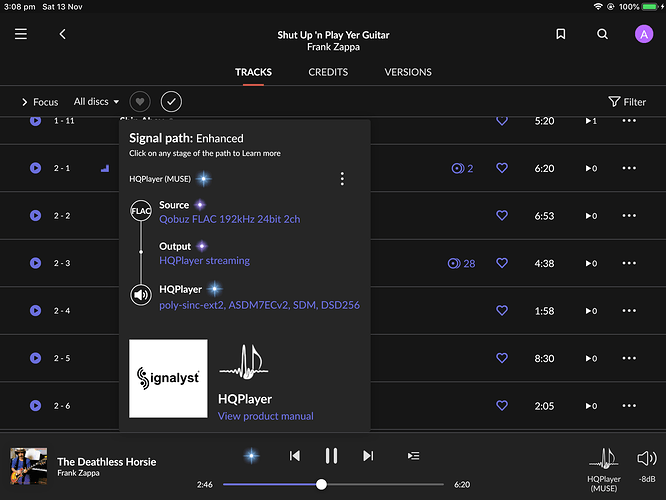Seek using the playback progress knob
The image size is (666, 500).
pos(322,484)
